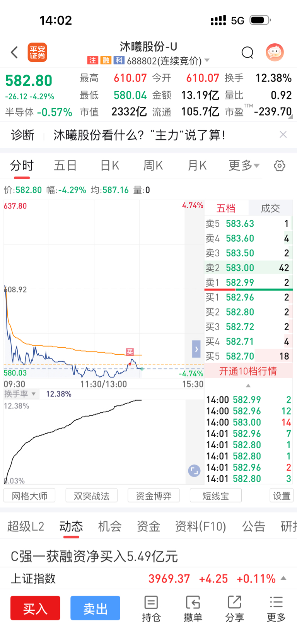This screenshot has height=644, width=297.
Task: Select 买5 price 582.70 row
Action: 248,356
